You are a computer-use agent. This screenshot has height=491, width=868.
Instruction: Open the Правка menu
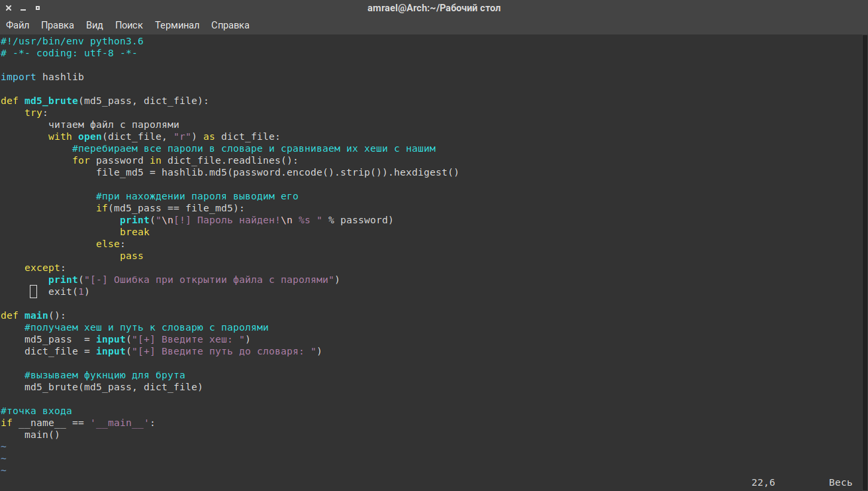(58, 25)
